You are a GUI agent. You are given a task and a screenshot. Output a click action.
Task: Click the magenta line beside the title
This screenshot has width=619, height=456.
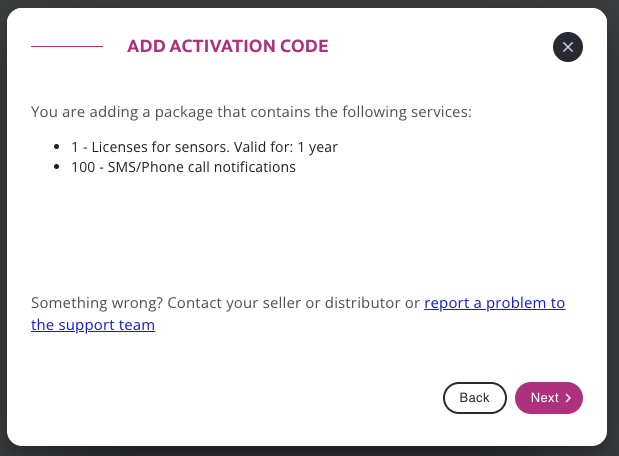click(67, 47)
